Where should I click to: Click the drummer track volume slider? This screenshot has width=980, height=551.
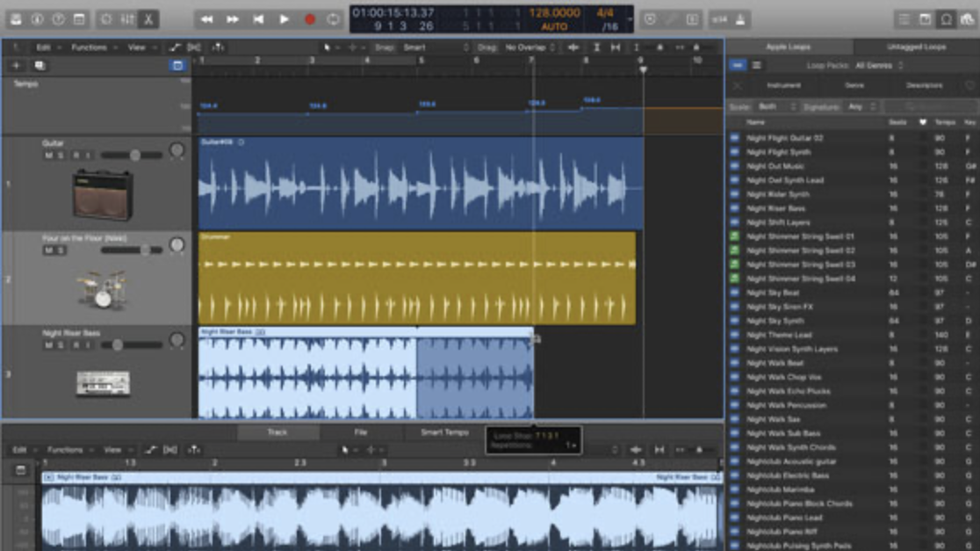[132, 250]
